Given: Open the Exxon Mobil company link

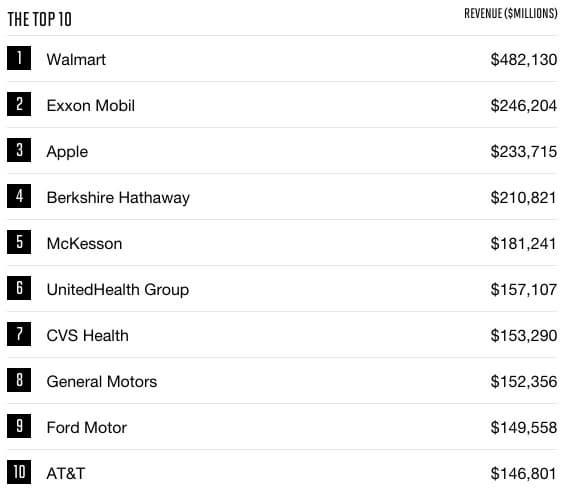Looking at the screenshot, I should click(x=91, y=106).
